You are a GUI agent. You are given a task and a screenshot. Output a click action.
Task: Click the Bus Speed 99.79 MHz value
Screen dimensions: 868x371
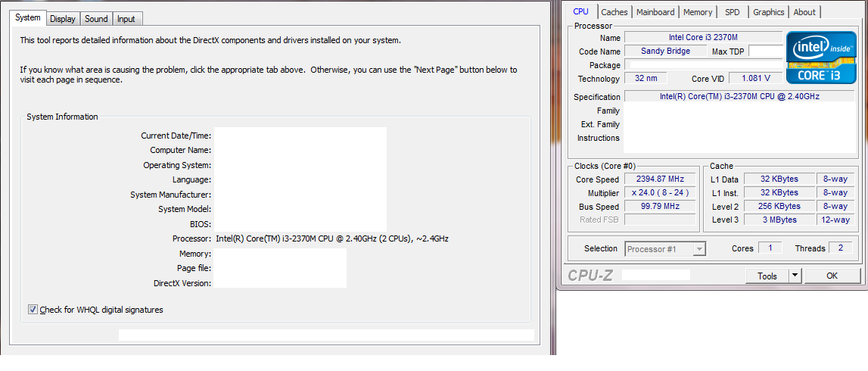660,206
